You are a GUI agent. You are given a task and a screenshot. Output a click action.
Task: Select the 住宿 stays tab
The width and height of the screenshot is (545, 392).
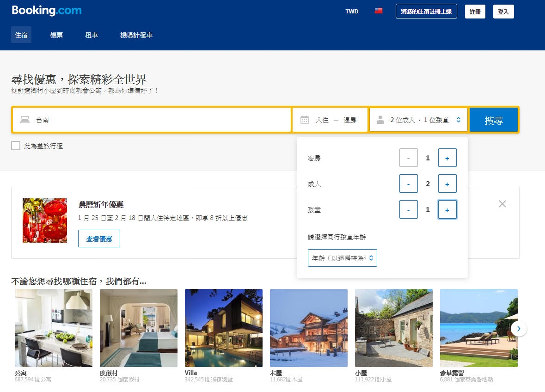point(21,35)
